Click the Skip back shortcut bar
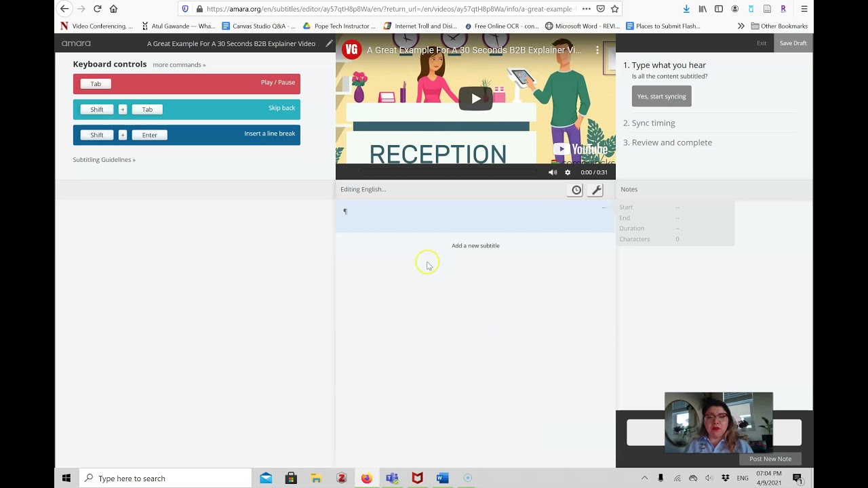This screenshot has height=488, width=868. click(x=186, y=109)
